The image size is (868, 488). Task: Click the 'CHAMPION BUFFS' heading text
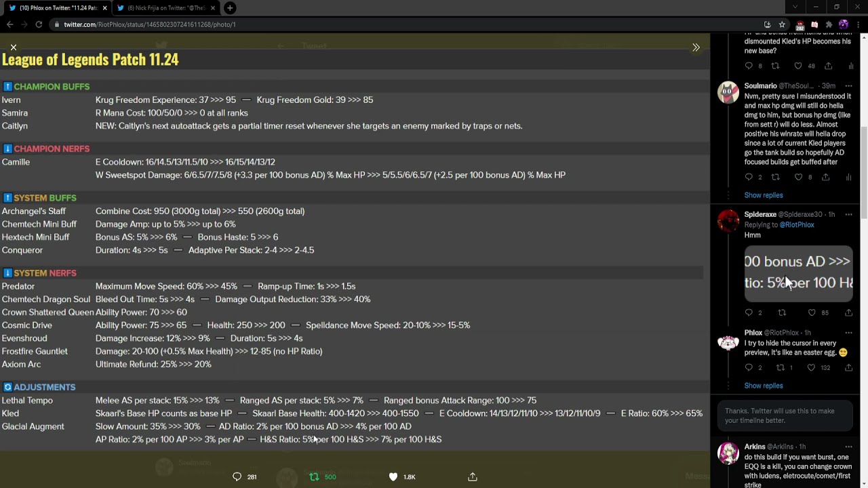point(52,87)
